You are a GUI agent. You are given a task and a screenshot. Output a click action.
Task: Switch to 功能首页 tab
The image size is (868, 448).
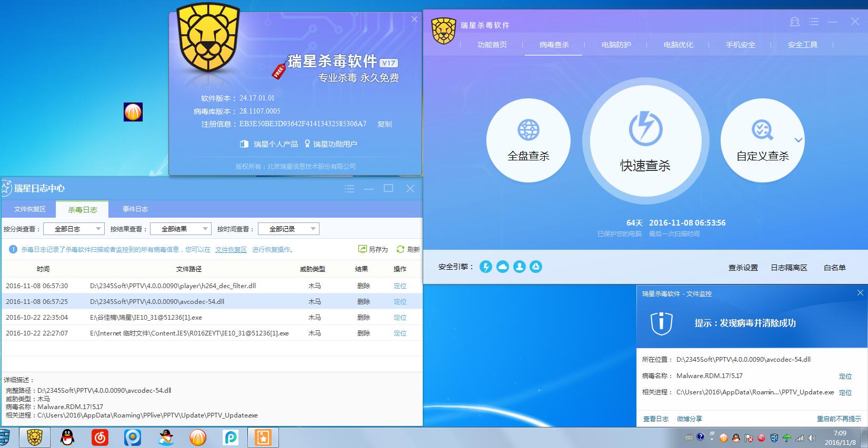492,45
